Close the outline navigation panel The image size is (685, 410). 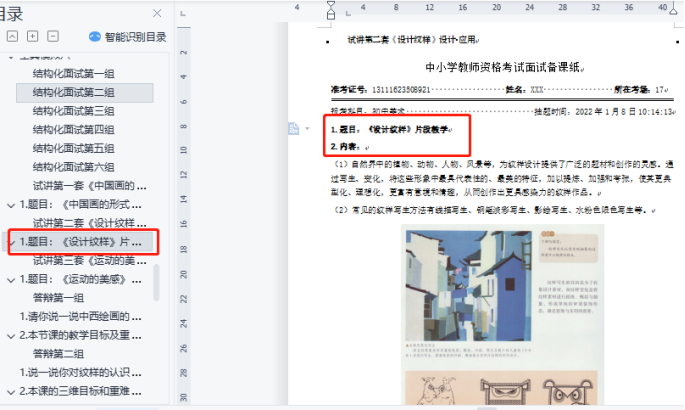click(x=157, y=14)
